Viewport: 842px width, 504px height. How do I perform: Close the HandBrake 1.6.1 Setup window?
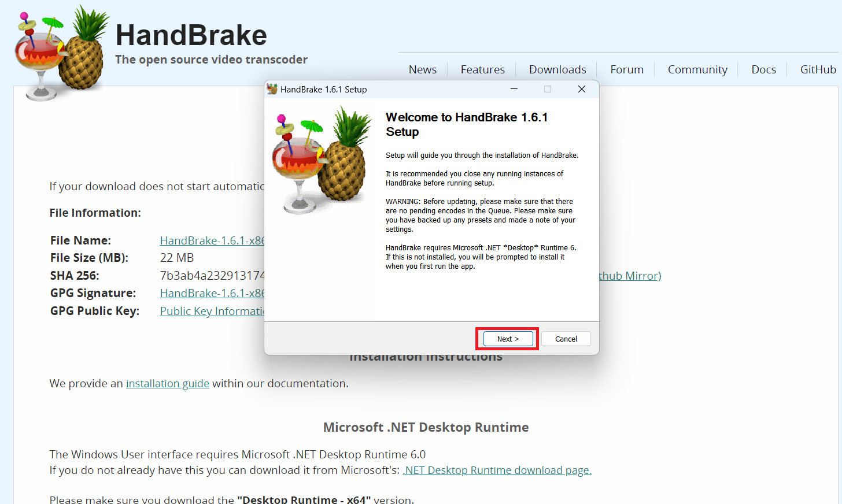point(582,89)
